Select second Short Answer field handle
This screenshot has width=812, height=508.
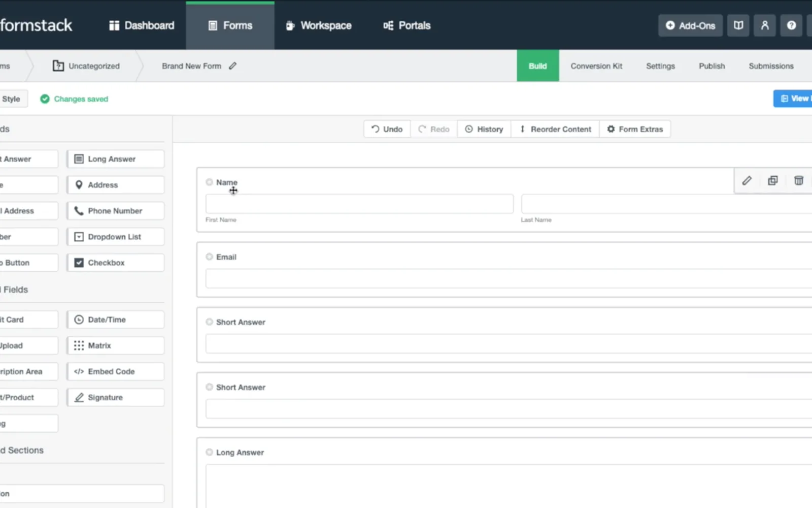click(209, 387)
